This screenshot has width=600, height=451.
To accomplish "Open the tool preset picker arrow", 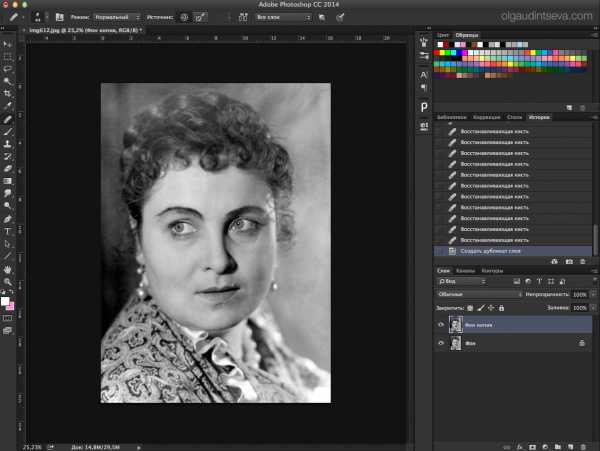I will click(x=23, y=17).
